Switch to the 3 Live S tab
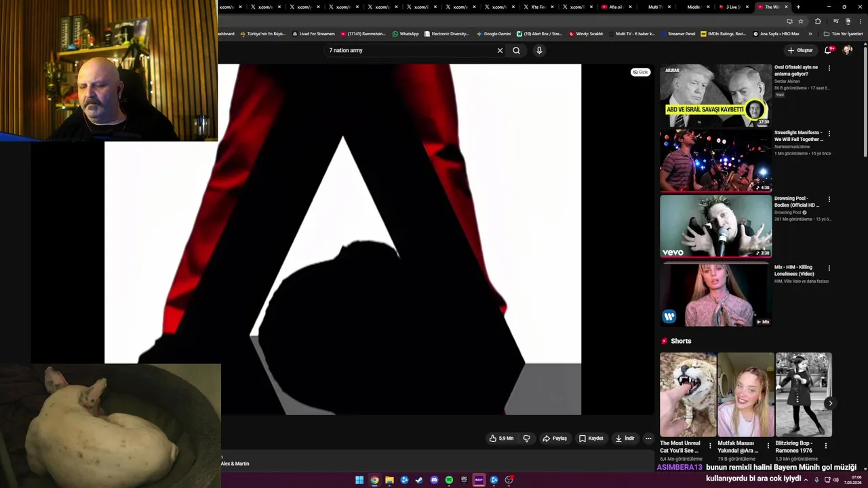Image resolution: width=868 pixels, height=488 pixels. (x=732, y=7)
